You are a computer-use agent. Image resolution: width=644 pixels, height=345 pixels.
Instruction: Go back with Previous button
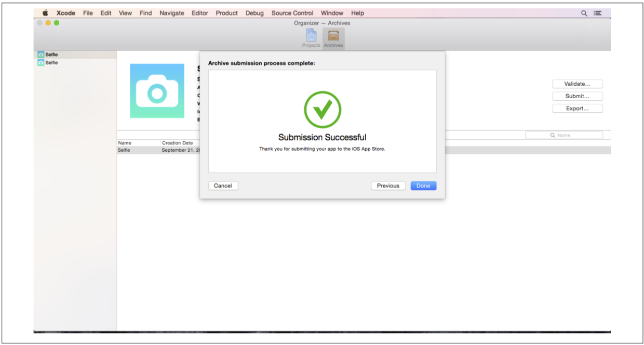tap(388, 185)
